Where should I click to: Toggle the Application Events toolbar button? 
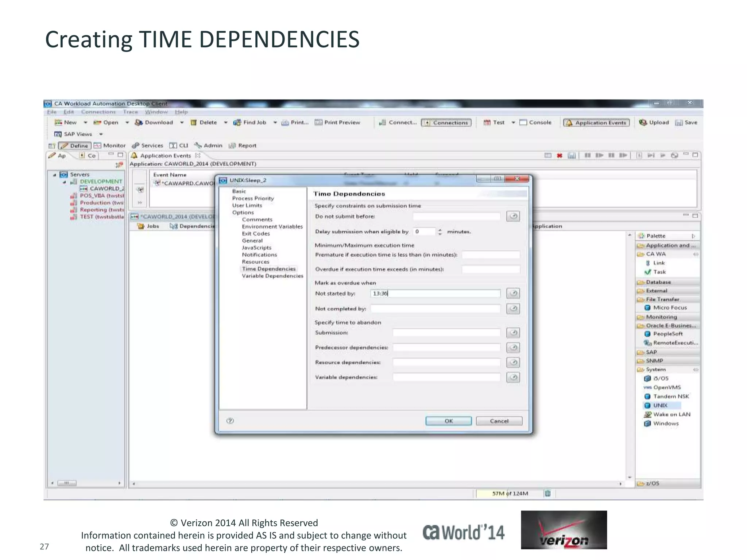596,122
